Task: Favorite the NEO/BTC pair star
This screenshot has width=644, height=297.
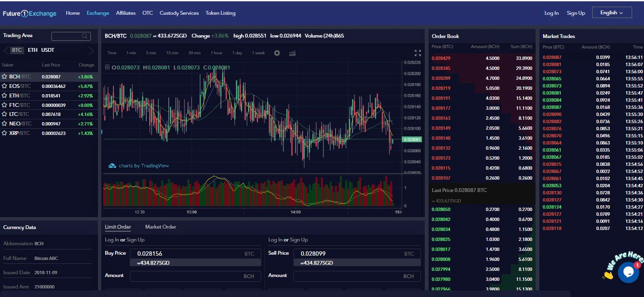Action: tap(4, 124)
